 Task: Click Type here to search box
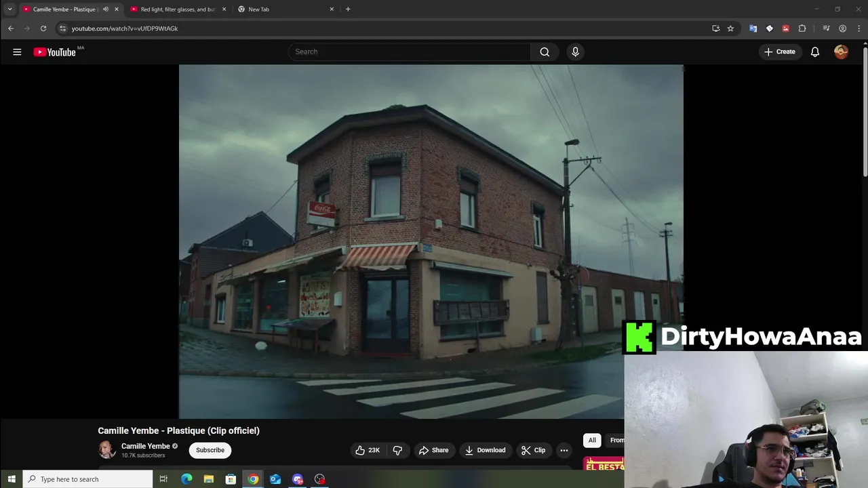tap(87, 479)
